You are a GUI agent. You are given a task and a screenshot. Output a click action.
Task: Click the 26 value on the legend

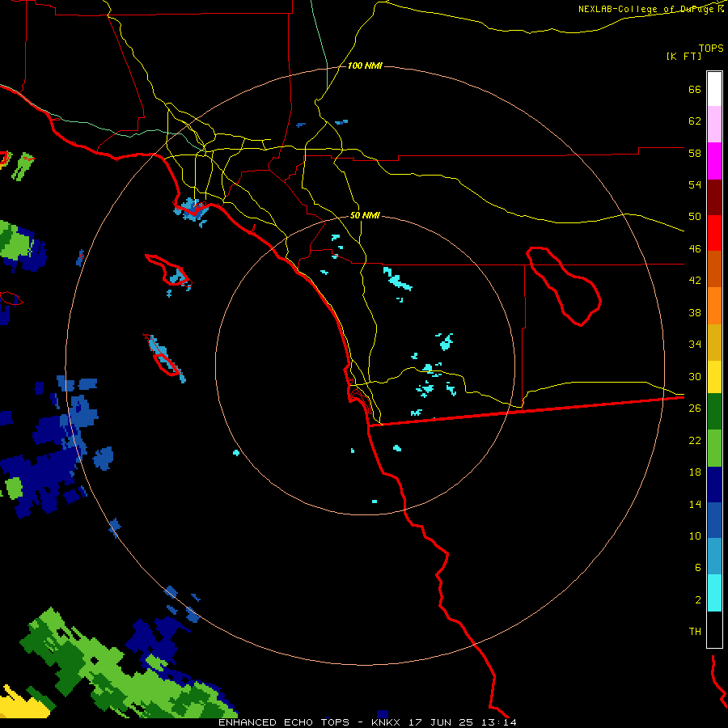click(x=695, y=408)
